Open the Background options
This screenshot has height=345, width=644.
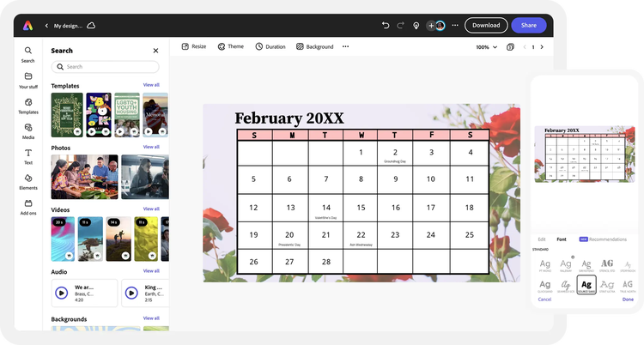tap(314, 46)
